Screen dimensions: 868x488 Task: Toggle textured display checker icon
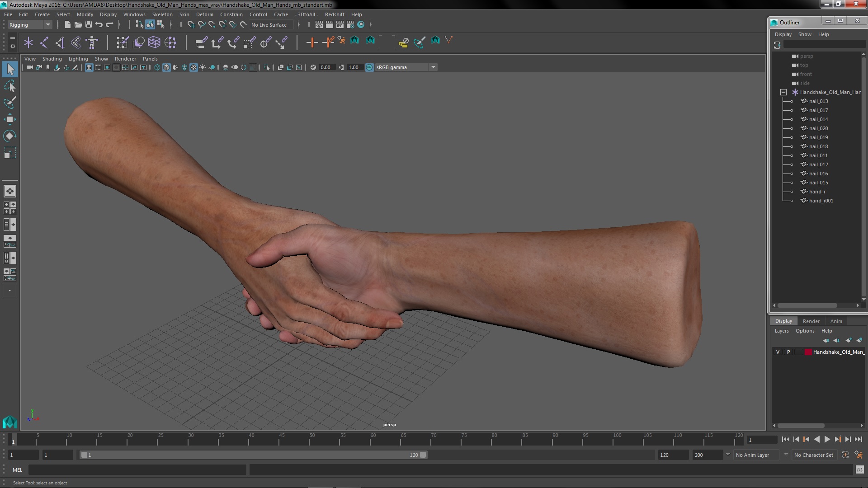193,67
